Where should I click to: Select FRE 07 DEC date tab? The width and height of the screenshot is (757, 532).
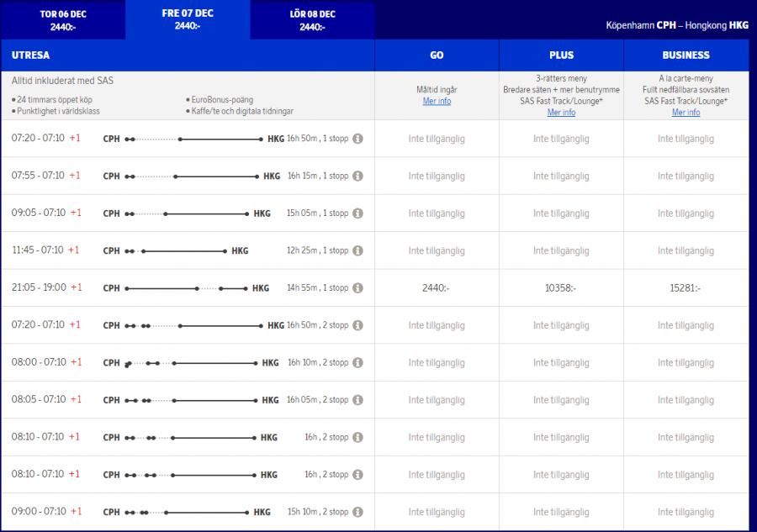(x=188, y=19)
